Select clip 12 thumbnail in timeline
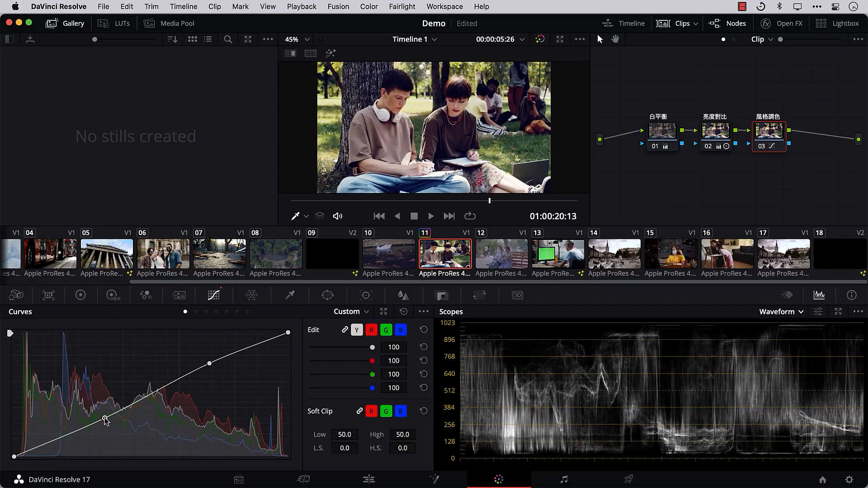 (501, 254)
